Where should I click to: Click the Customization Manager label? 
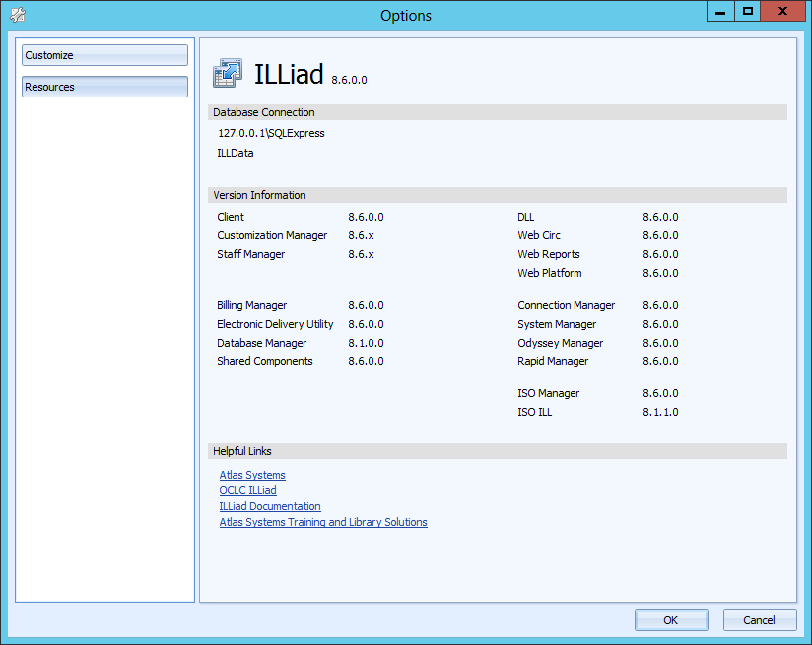(x=272, y=235)
